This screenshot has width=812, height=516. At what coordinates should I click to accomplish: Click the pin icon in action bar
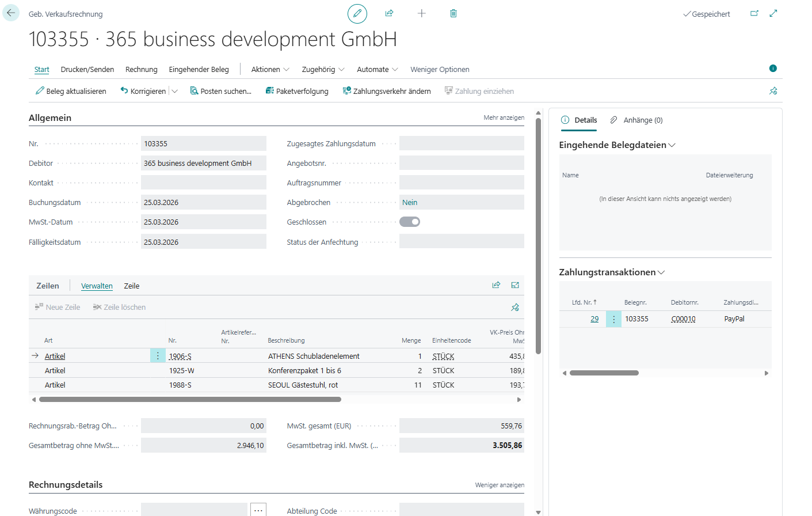[773, 91]
